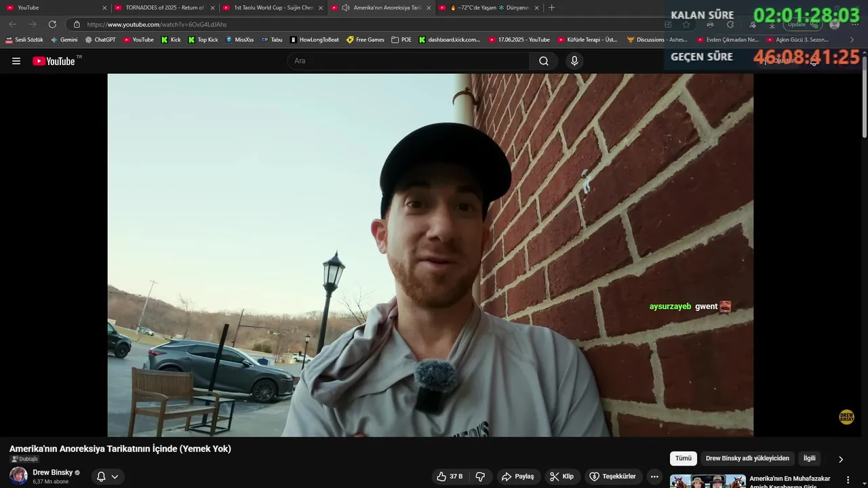Open the Drew Binsky channel name link
The width and height of the screenshot is (868, 488).
[x=52, y=472]
